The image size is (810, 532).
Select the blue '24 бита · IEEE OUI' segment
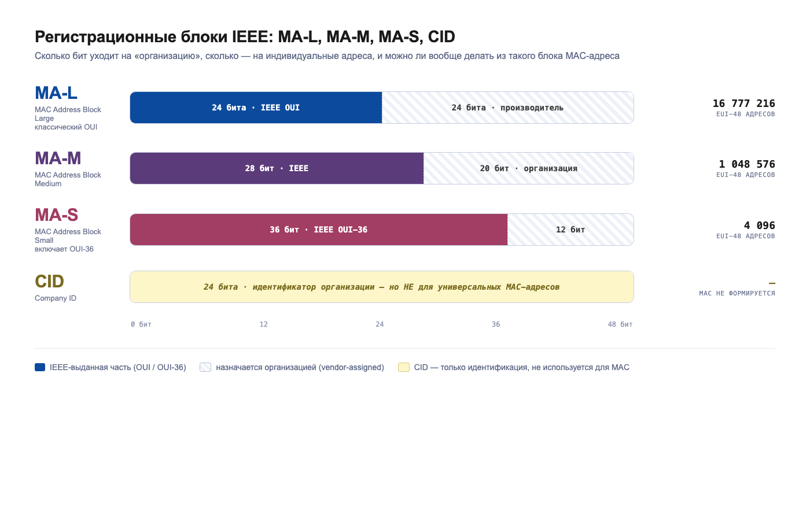[x=256, y=108]
